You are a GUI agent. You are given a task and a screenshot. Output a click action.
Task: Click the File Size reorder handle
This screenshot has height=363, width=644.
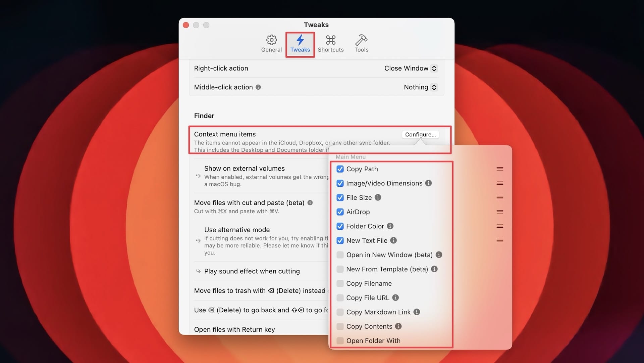500,197
